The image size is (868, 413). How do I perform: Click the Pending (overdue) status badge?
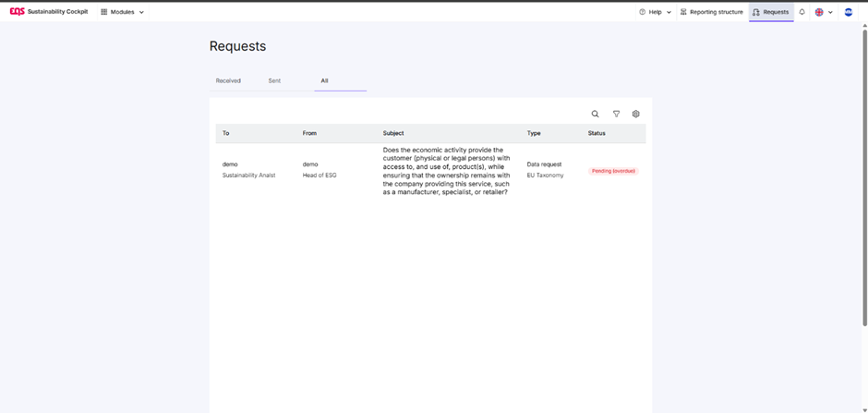pos(613,171)
